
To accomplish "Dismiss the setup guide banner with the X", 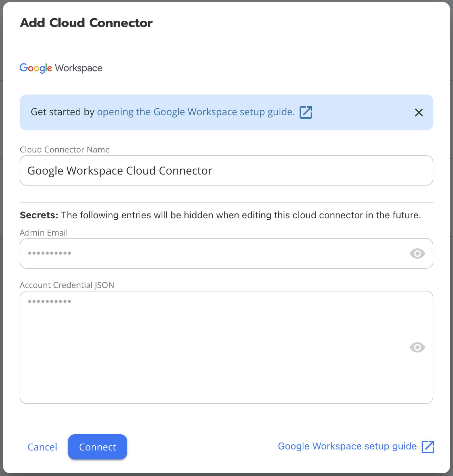I will point(419,112).
